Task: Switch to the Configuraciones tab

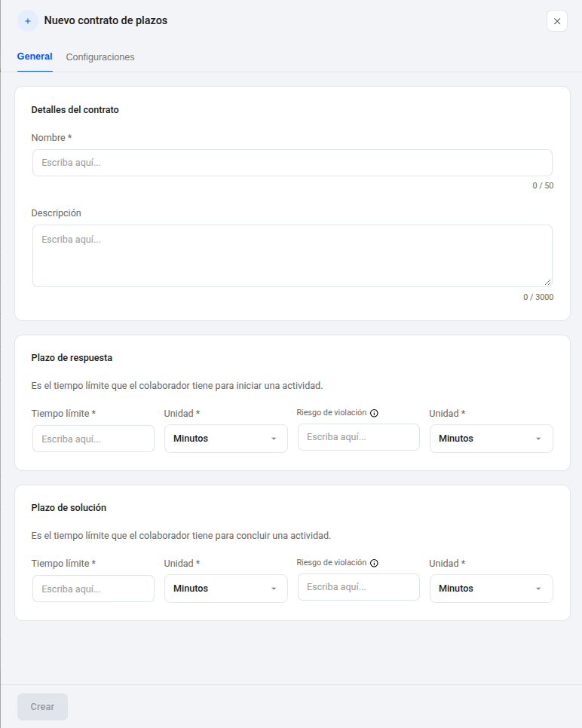Action: (x=100, y=57)
